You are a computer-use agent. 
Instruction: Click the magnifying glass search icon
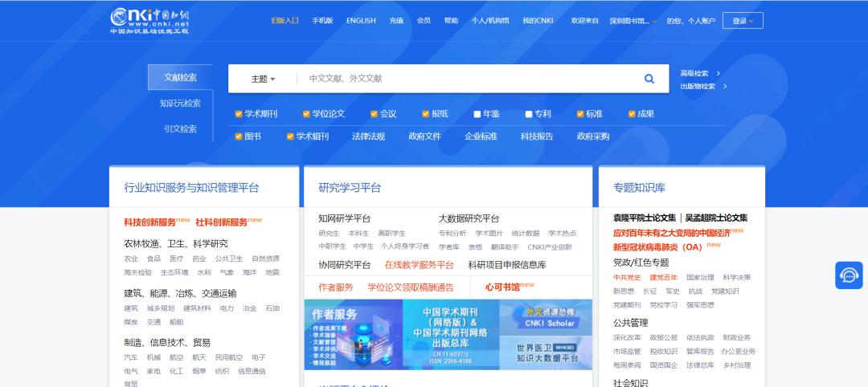(x=649, y=79)
